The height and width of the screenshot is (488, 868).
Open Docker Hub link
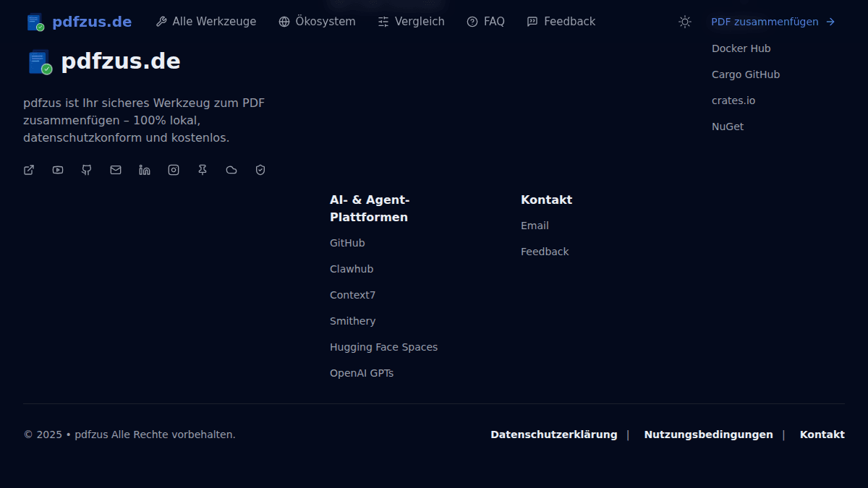741,48
